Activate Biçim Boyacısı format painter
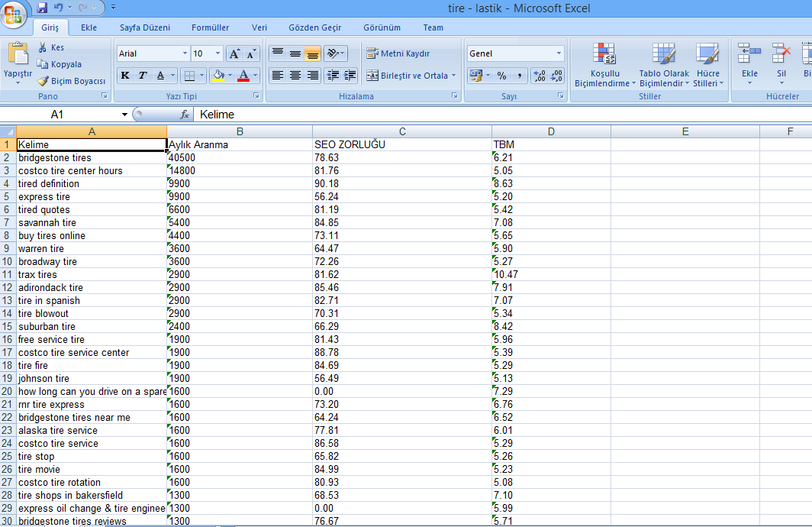This screenshot has height=527, width=812. (71, 81)
